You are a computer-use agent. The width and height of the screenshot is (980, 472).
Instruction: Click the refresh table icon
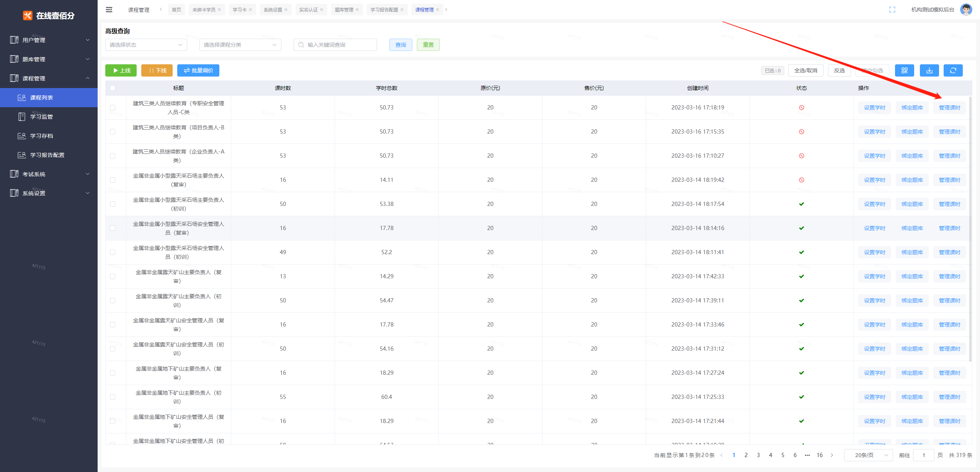pyautogui.click(x=953, y=70)
